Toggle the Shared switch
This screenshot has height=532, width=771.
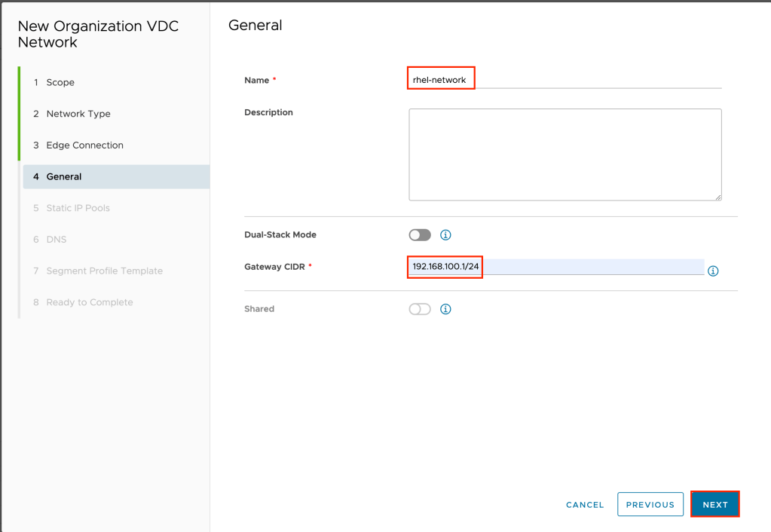[420, 309]
